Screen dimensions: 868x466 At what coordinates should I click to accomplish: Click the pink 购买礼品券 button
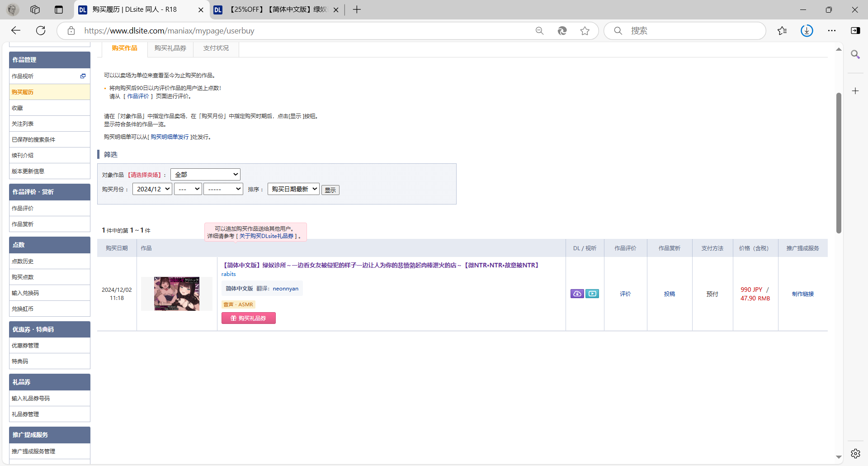point(249,318)
